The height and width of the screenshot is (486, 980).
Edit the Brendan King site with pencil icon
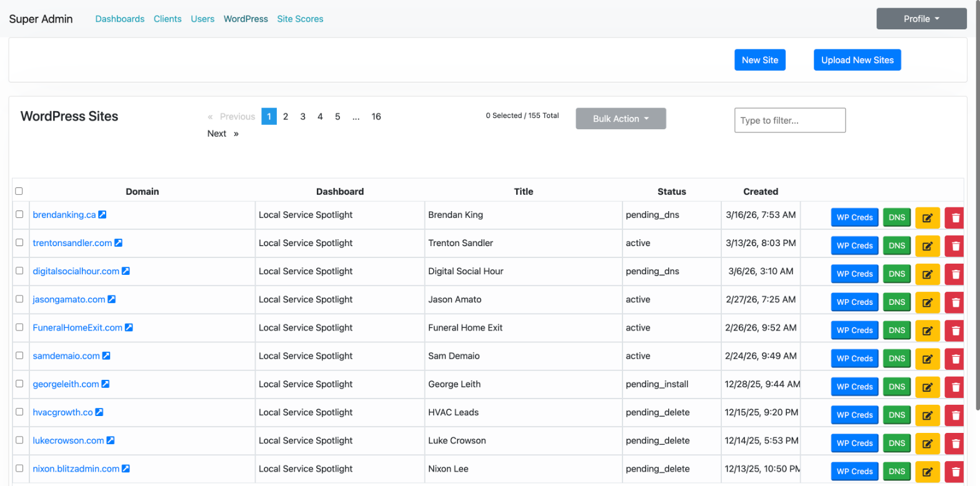[x=927, y=218]
